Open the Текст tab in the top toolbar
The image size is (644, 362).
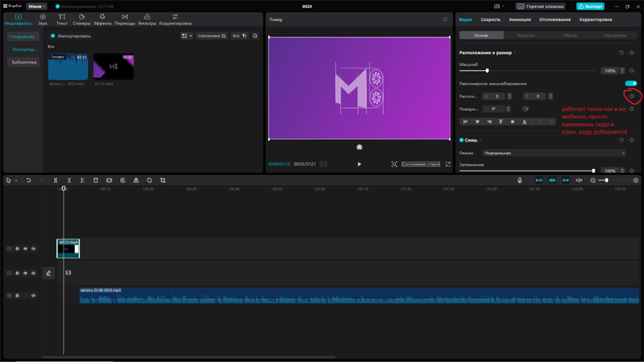click(62, 19)
